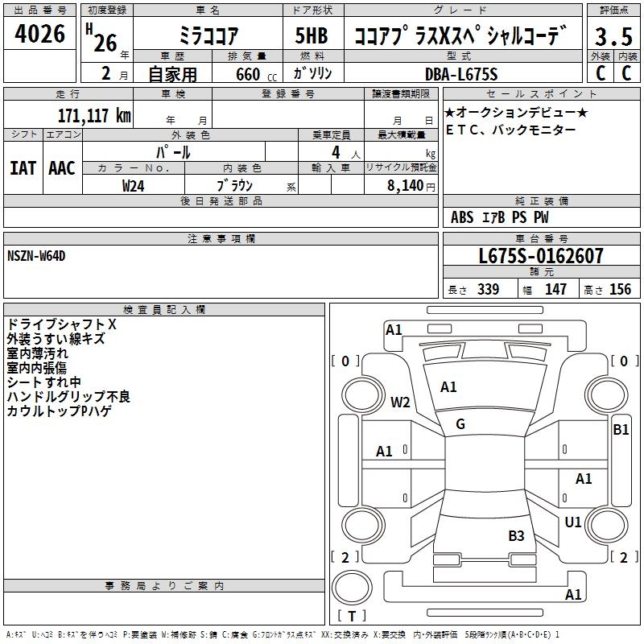Select inspector note ドライブシャフトX
644x644 pixels.
pyautogui.click(x=62, y=324)
